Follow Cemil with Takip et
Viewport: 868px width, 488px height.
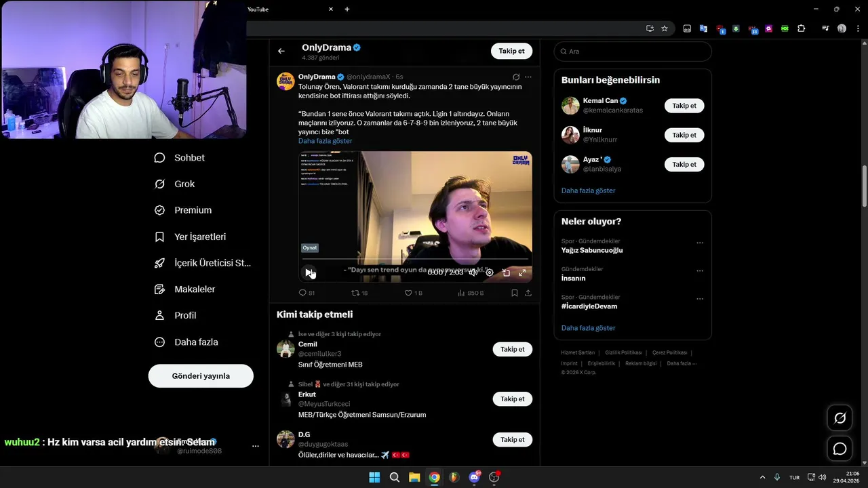pos(513,349)
